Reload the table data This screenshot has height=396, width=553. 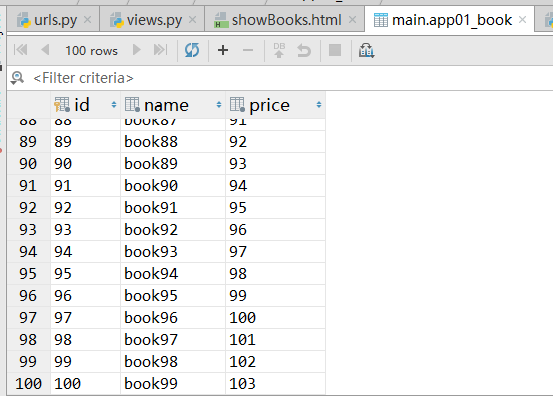(192, 50)
